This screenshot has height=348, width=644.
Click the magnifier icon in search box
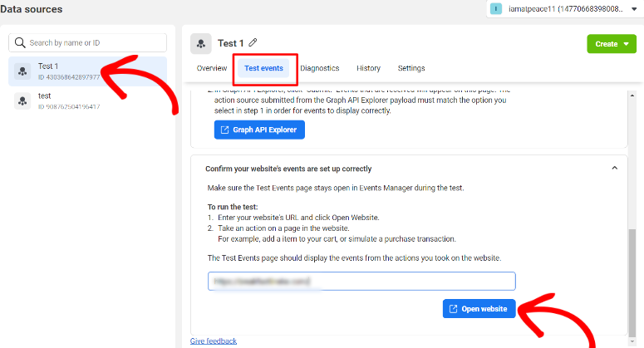20,42
